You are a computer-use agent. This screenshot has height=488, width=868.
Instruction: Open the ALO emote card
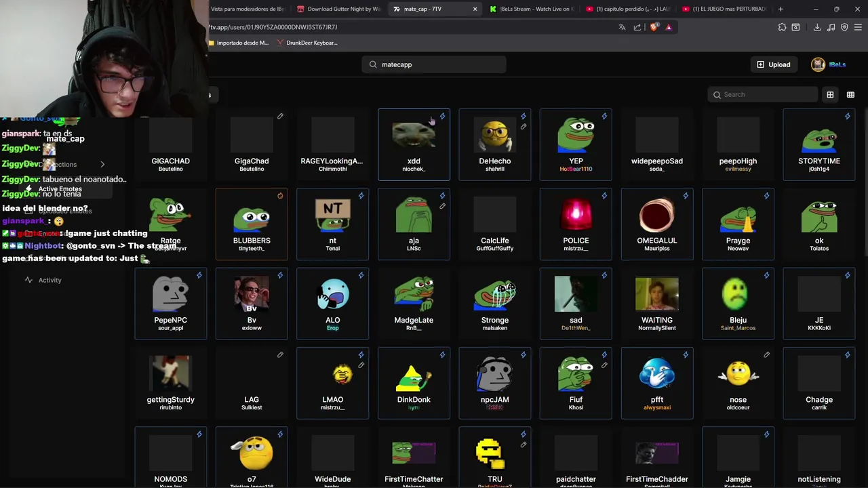pyautogui.click(x=333, y=303)
